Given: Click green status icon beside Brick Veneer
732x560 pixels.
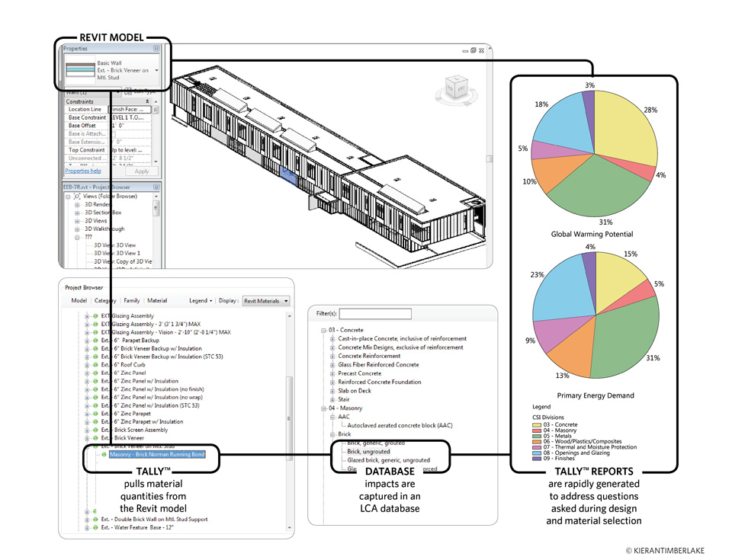Looking at the screenshot, I should (x=96, y=438).
